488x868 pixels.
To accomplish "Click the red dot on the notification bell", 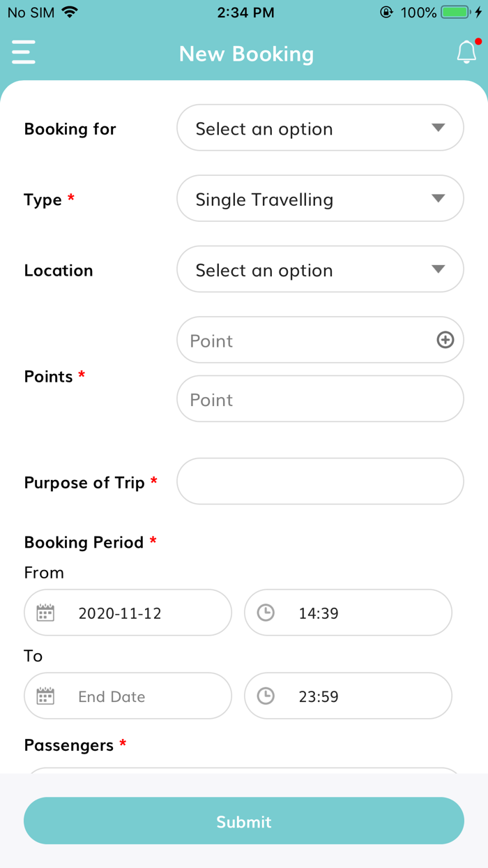I will coord(478,43).
